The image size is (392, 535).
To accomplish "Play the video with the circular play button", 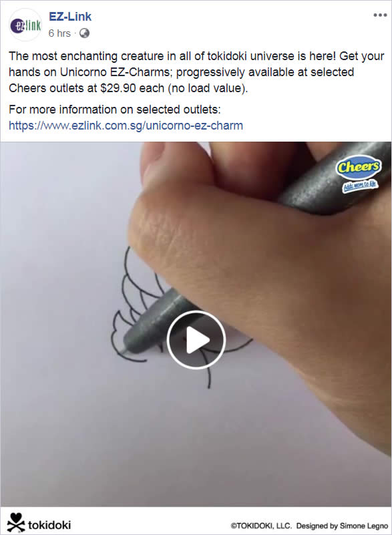I will [x=196, y=340].
